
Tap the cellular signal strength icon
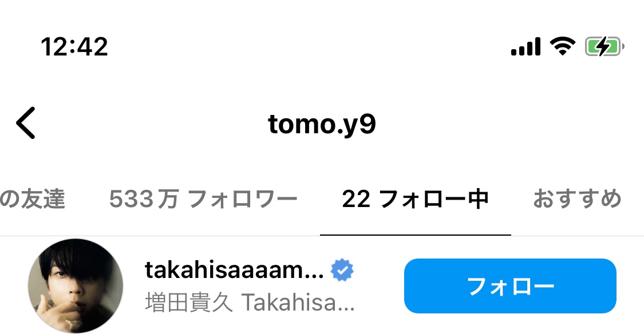click(x=526, y=46)
